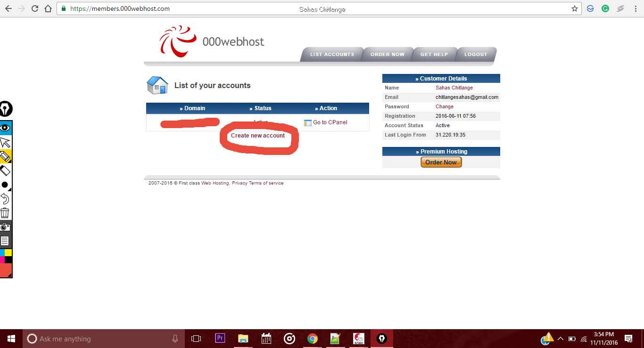The height and width of the screenshot is (348, 644).
Task: Open the multicolor CMYK palette
Action: coord(6,256)
